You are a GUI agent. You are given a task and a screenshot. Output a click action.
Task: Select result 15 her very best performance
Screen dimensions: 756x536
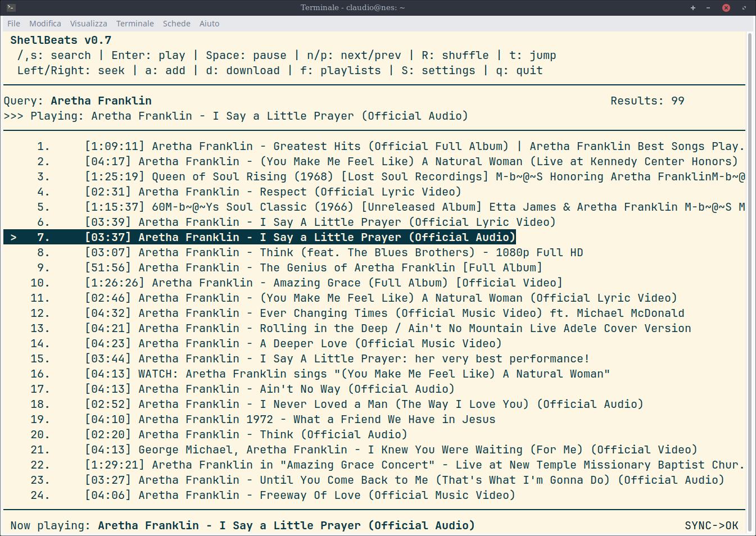[374, 359]
